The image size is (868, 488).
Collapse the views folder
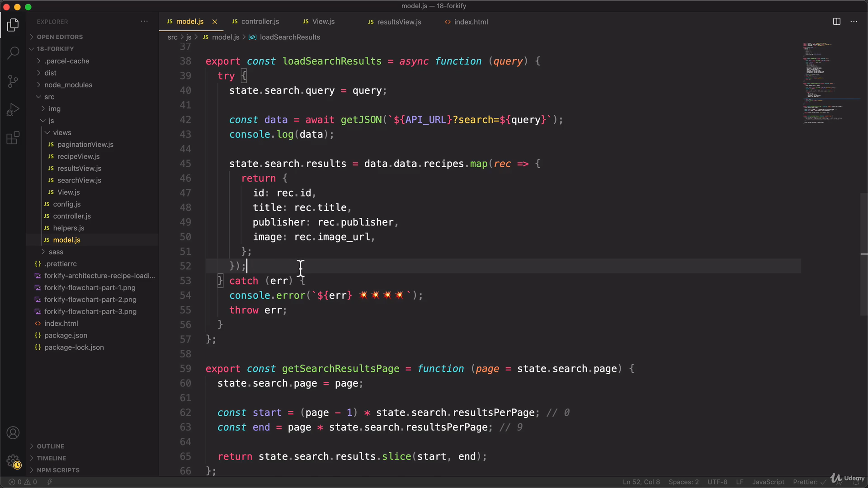click(x=64, y=132)
